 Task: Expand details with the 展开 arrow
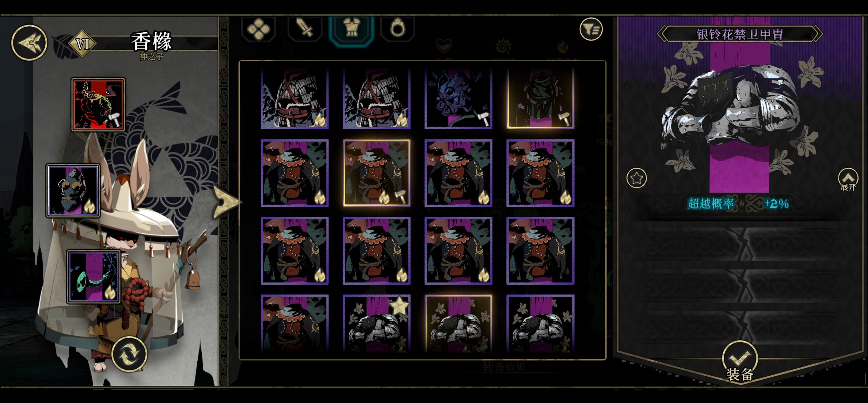click(848, 179)
